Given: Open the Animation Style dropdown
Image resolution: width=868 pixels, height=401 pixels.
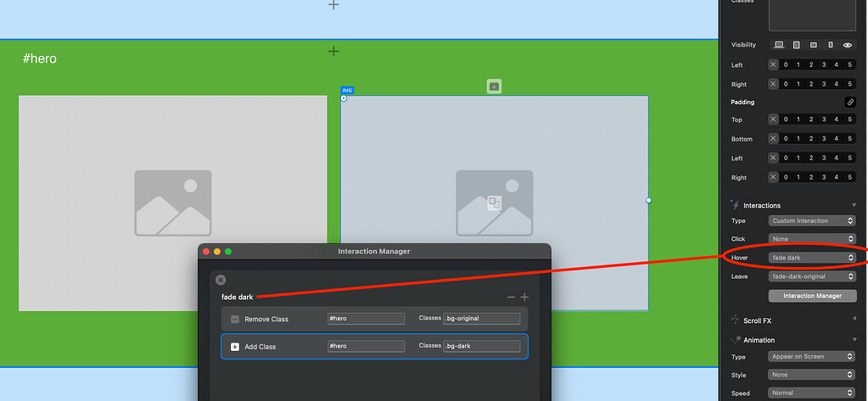Looking at the screenshot, I should [811, 375].
